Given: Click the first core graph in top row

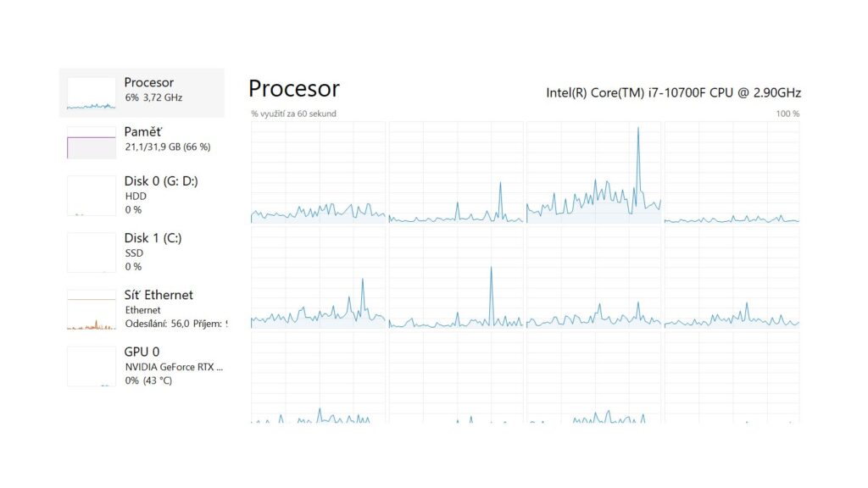Looking at the screenshot, I should tap(318, 172).
